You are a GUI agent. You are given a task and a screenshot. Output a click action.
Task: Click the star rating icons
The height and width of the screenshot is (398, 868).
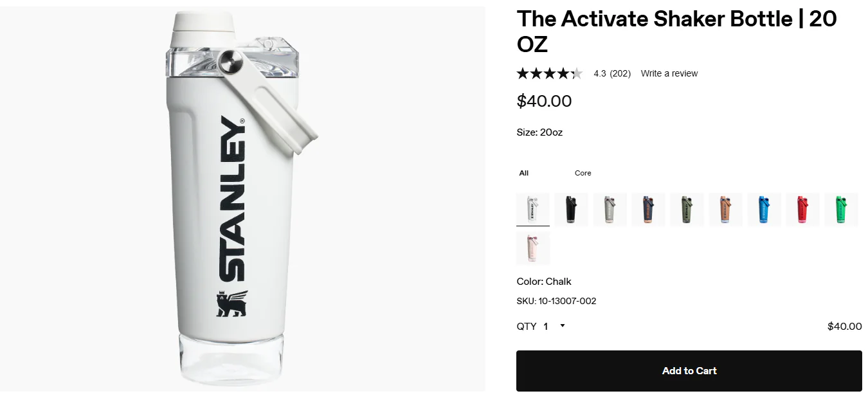click(x=549, y=73)
